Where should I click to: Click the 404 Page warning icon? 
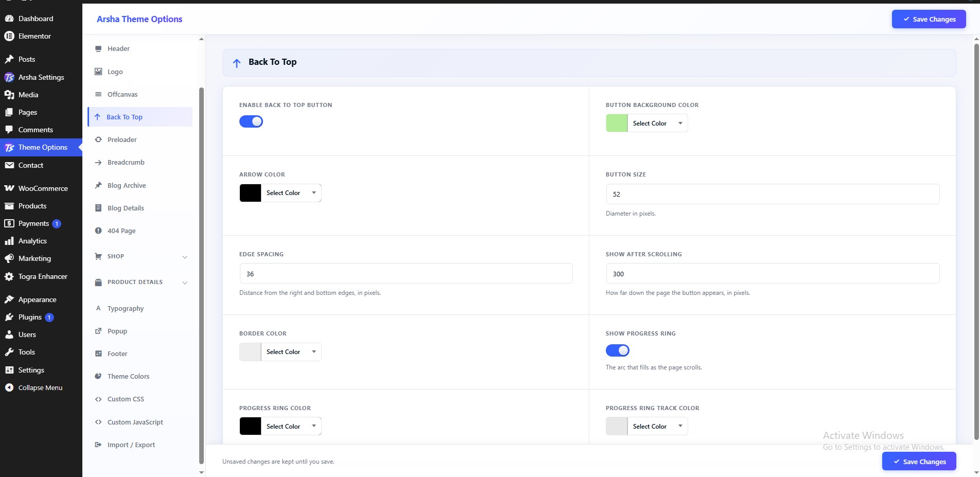[x=98, y=231]
